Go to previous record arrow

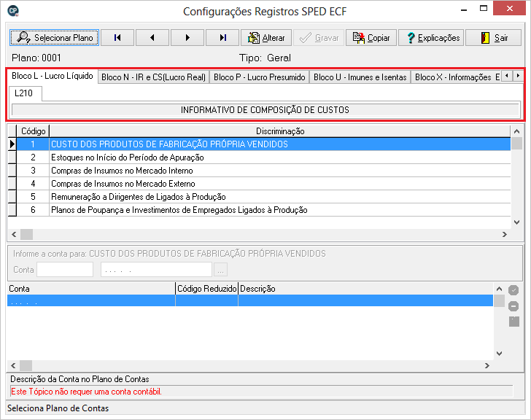tap(152, 37)
